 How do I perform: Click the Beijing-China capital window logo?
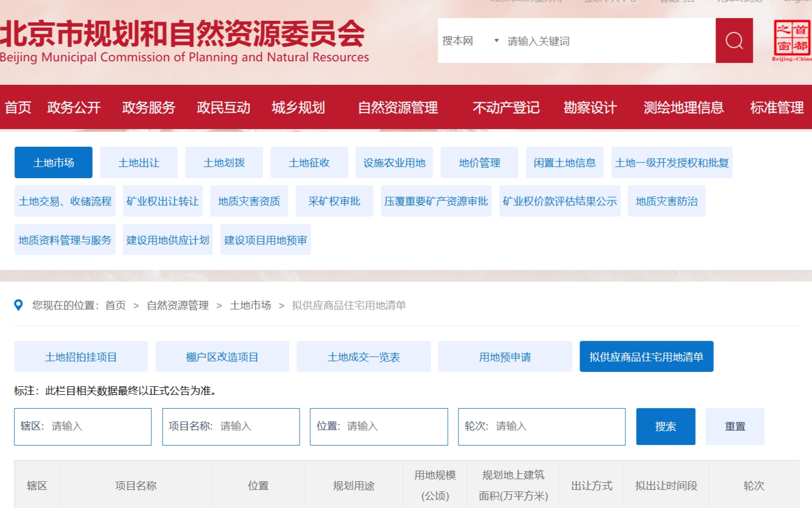point(792,41)
